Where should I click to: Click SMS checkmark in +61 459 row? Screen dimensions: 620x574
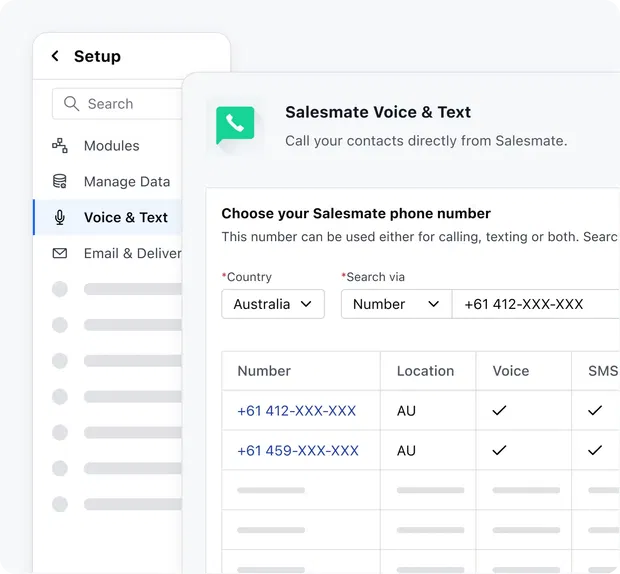[595, 450]
